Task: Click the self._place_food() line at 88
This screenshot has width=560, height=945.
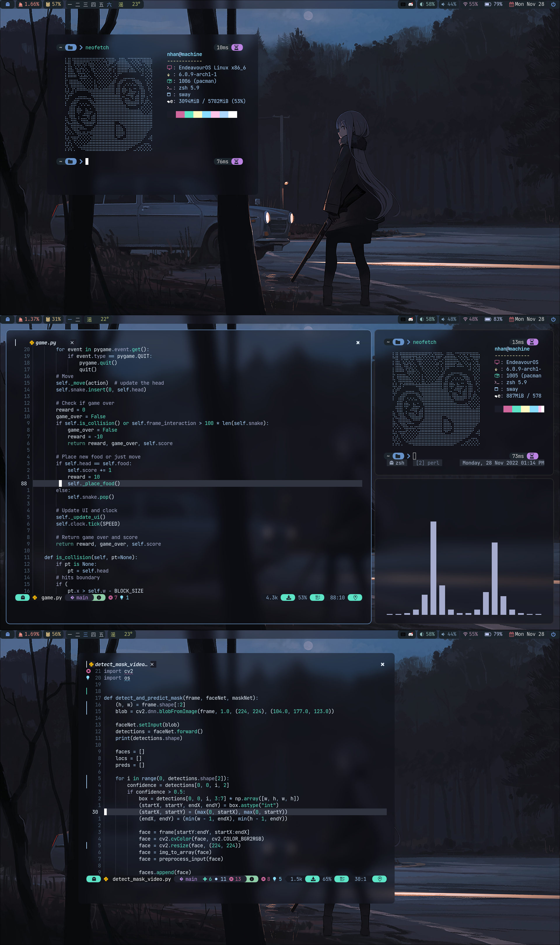Action: tap(197, 484)
